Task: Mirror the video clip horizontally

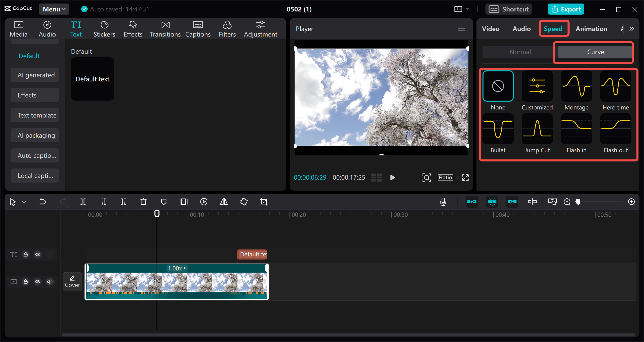Action: pyautogui.click(x=223, y=201)
